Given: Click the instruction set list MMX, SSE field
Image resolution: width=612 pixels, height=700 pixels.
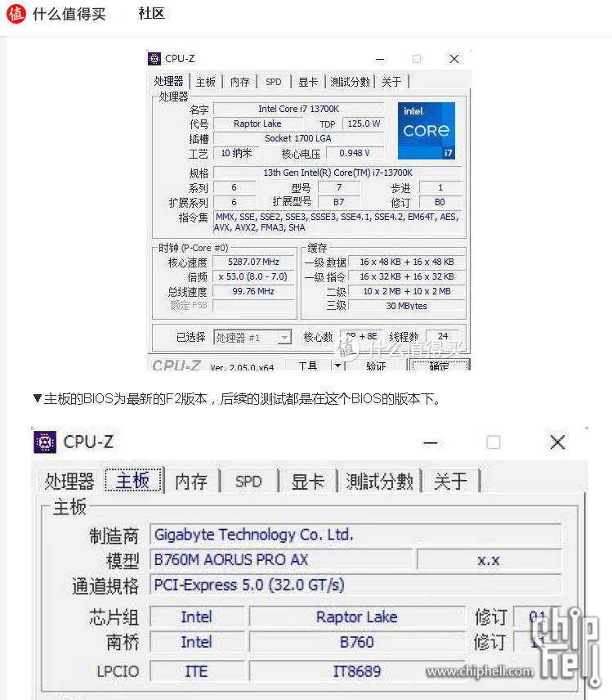Looking at the screenshot, I should (x=337, y=222).
